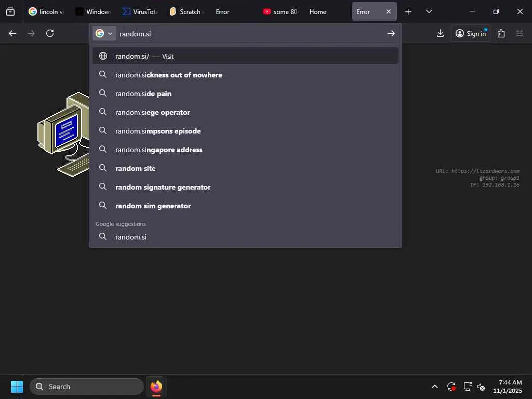
Task: Click the muted volume tray icon
Action: pyautogui.click(x=481, y=387)
